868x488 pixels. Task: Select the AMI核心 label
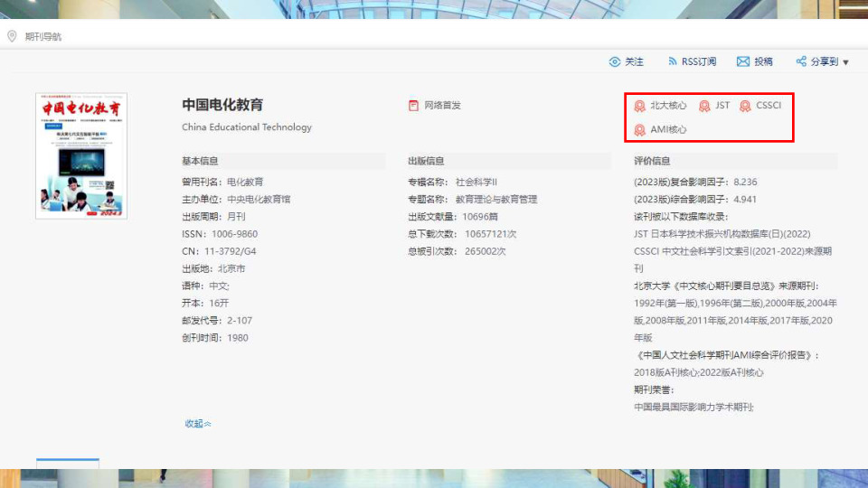click(x=668, y=129)
